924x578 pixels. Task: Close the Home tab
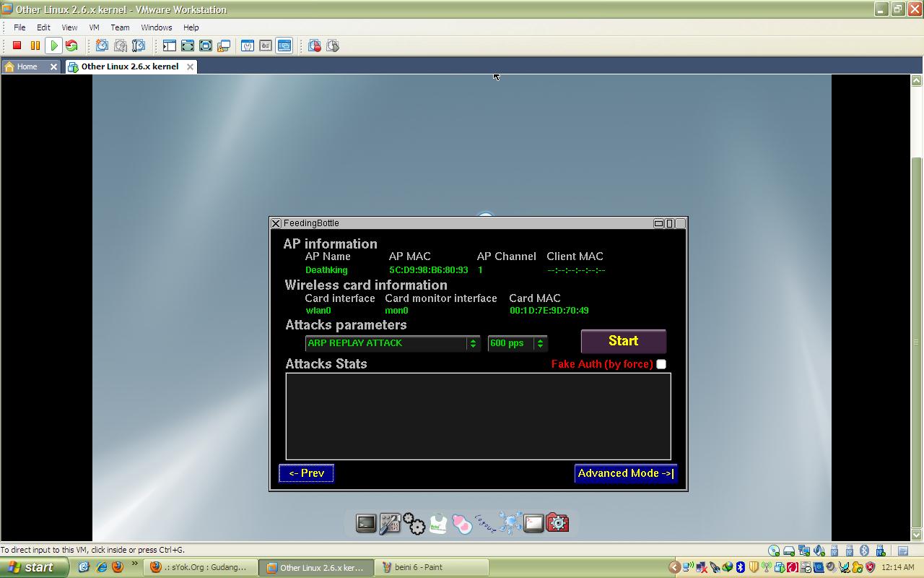pyautogui.click(x=53, y=66)
